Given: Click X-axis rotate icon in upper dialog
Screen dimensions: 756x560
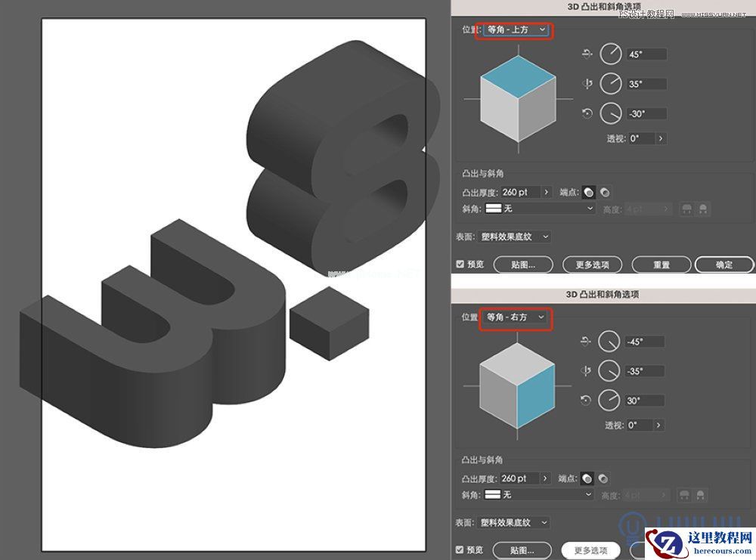Looking at the screenshot, I should click(587, 54).
